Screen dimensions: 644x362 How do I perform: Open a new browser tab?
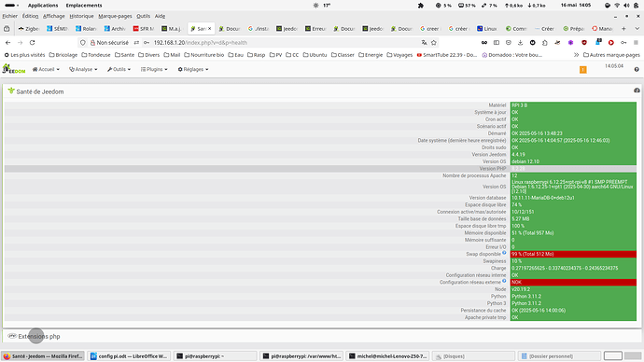pos(623,28)
